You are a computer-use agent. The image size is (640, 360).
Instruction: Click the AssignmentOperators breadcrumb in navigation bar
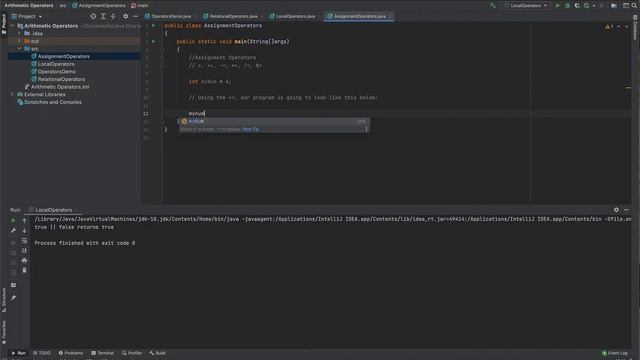click(99, 6)
